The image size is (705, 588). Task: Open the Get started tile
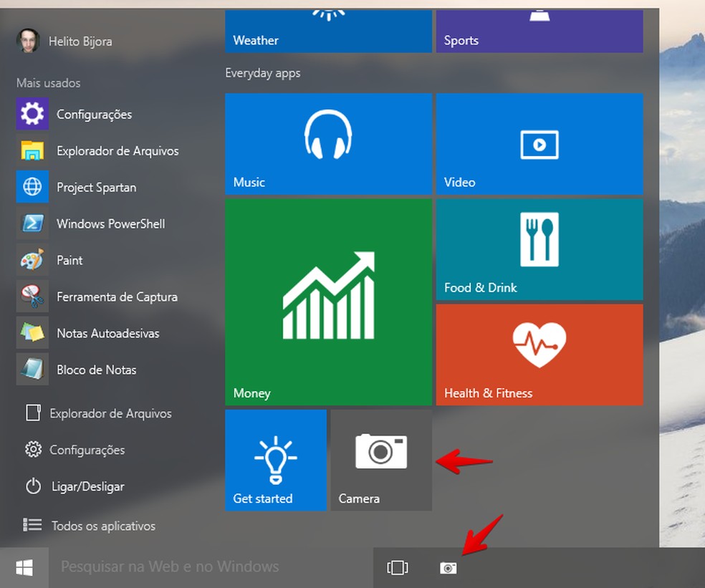(x=275, y=460)
